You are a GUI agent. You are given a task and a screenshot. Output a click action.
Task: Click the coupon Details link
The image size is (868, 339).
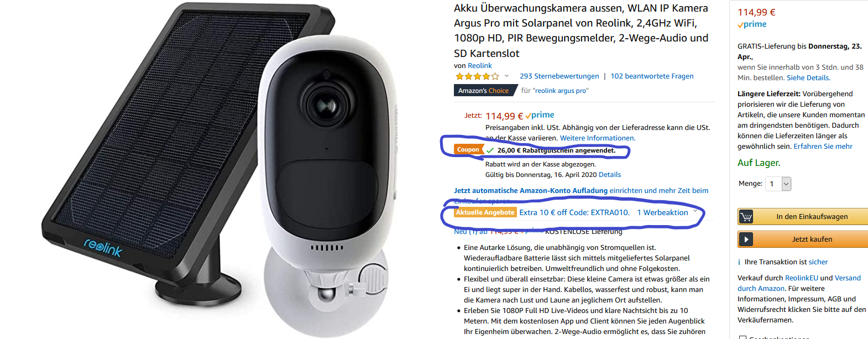pyautogui.click(x=610, y=175)
